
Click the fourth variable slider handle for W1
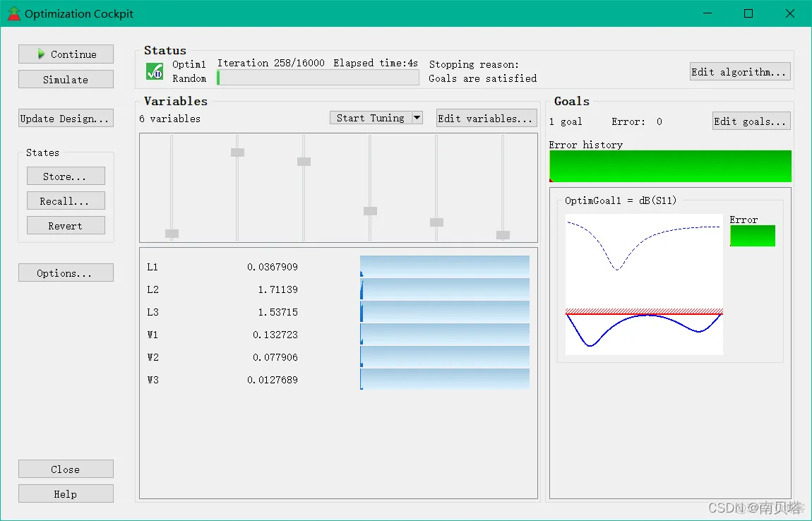click(370, 211)
